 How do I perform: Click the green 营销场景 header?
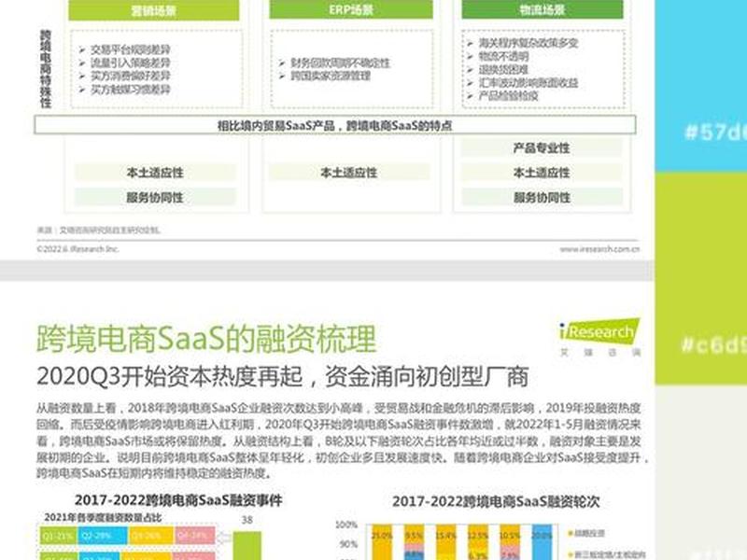pos(154,10)
